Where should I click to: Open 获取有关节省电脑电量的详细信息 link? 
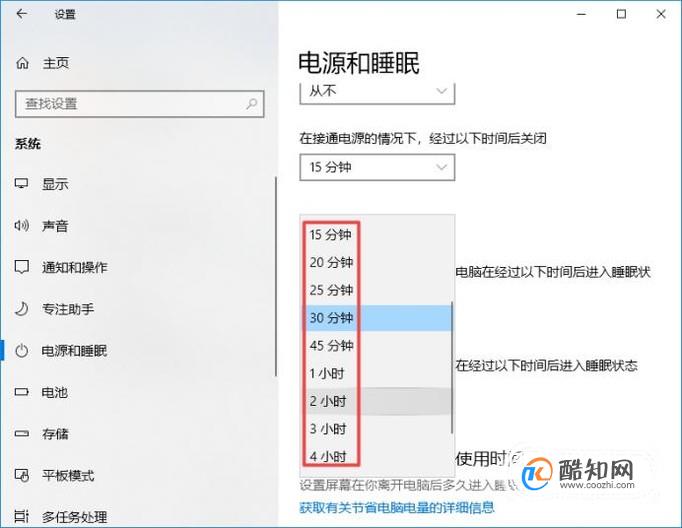click(397, 507)
